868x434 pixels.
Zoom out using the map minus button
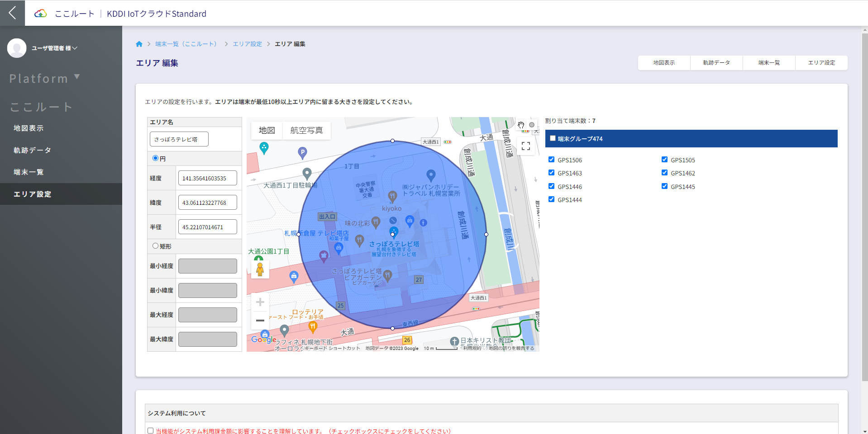260,320
